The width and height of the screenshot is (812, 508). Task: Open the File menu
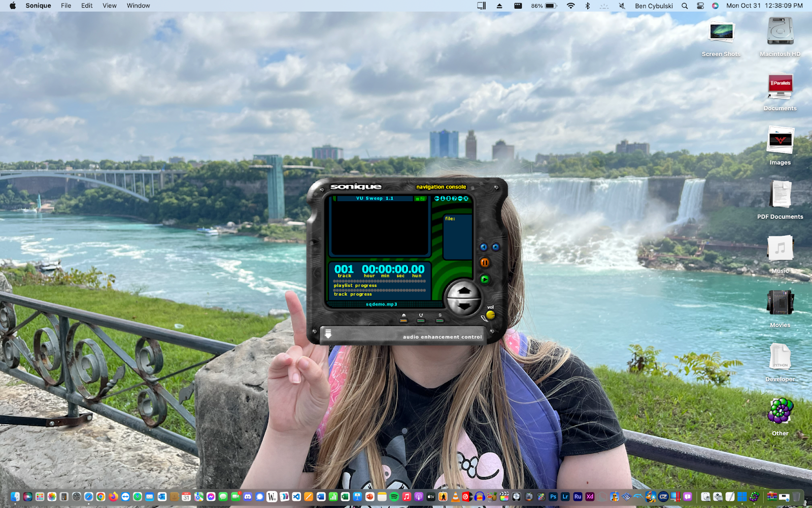point(66,6)
